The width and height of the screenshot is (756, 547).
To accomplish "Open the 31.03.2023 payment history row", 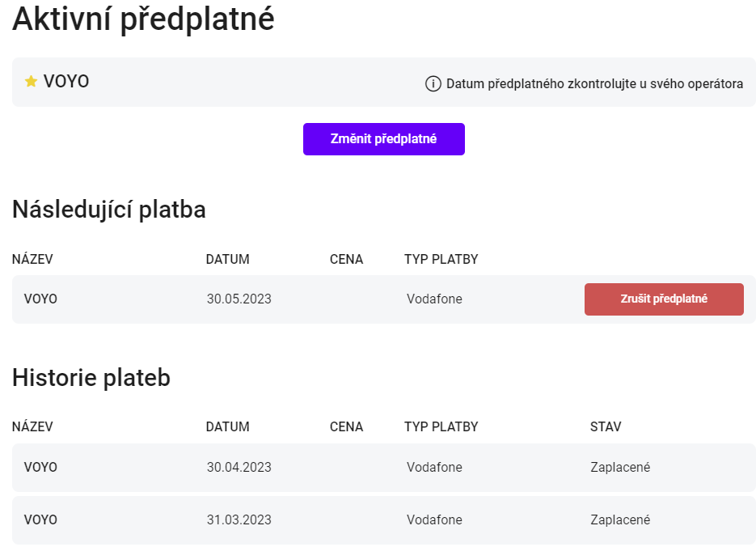I will (384, 520).
